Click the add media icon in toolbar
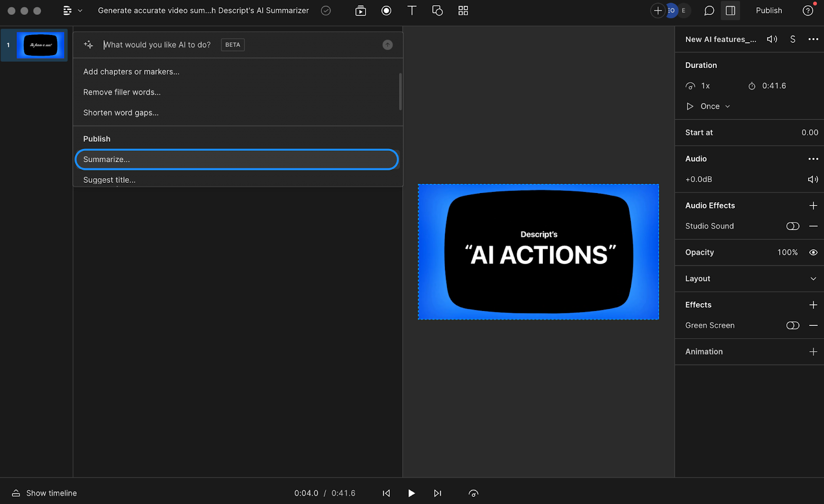Image resolution: width=824 pixels, height=504 pixels. [x=360, y=11]
